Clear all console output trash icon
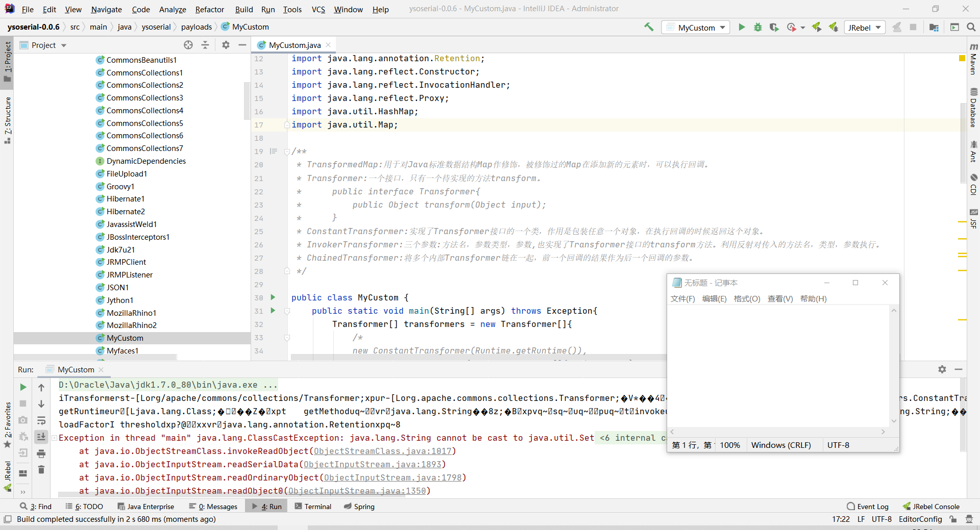This screenshot has width=980, height=530. click(41, 469)
